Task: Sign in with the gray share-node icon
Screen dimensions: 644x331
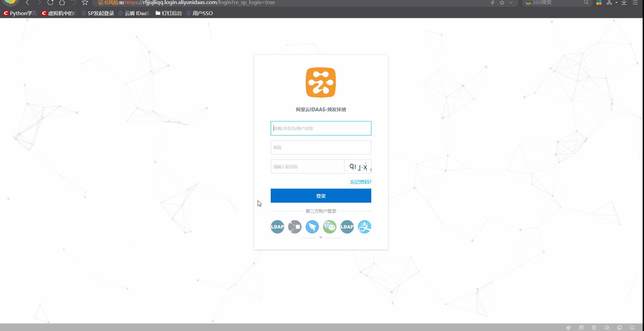Action: pyautogui.click(x=295, y=227)
